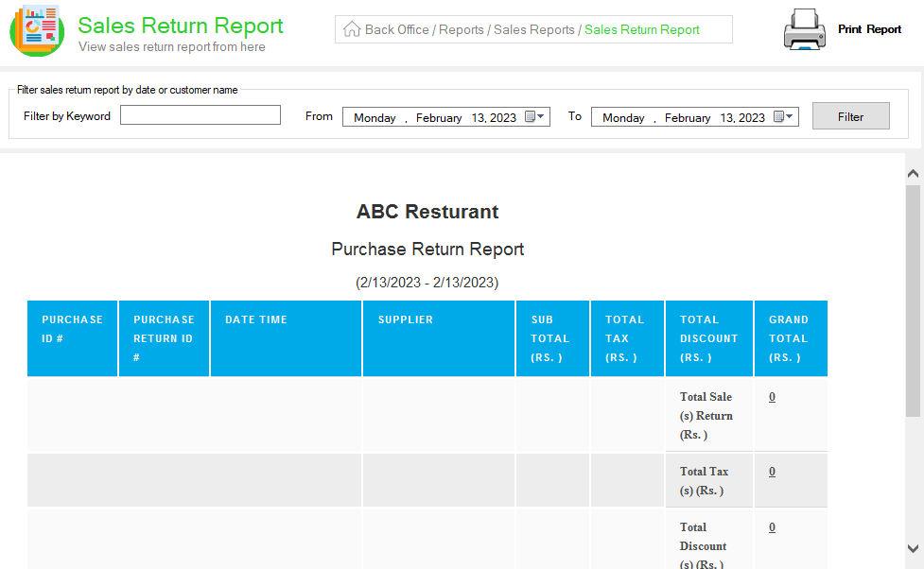
Task: Click scrollbar up arrow
Action: click(x=913, y=173)
